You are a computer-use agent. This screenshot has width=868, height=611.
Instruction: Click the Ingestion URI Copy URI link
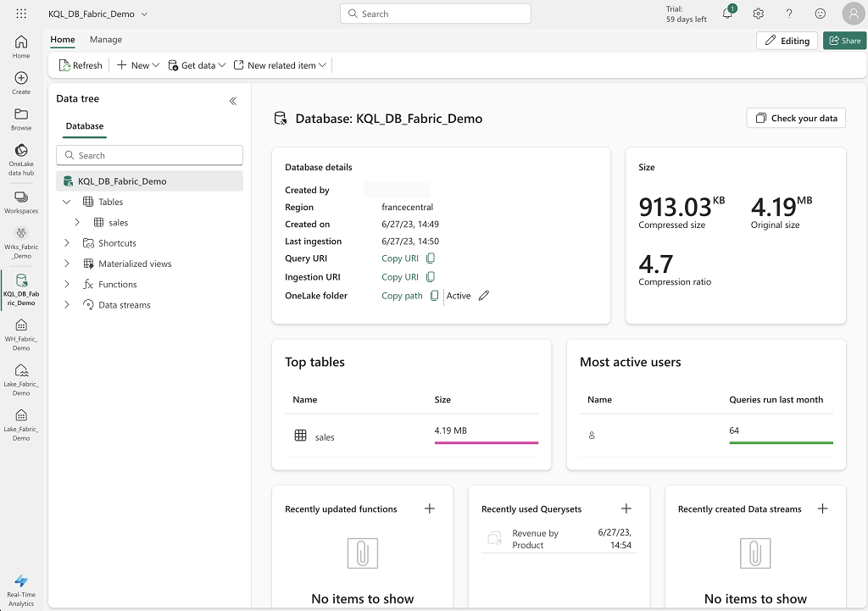click(x=400, y=277)
